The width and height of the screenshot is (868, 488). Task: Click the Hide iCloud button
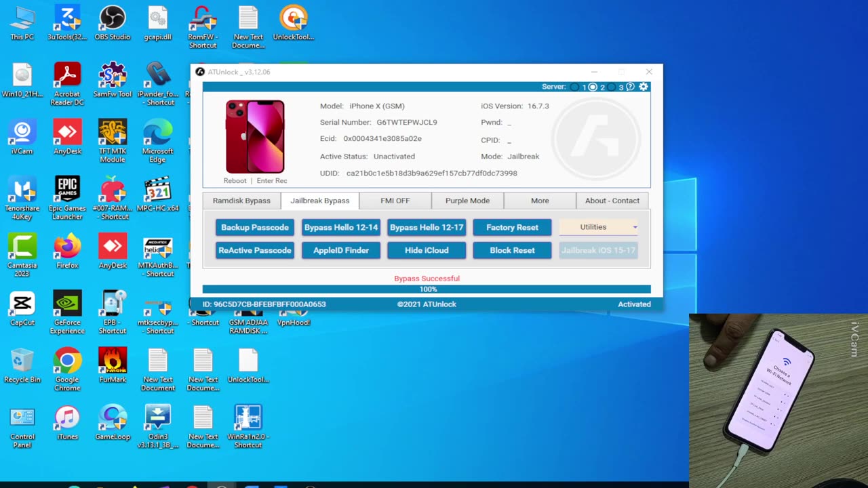coord(427,250)
